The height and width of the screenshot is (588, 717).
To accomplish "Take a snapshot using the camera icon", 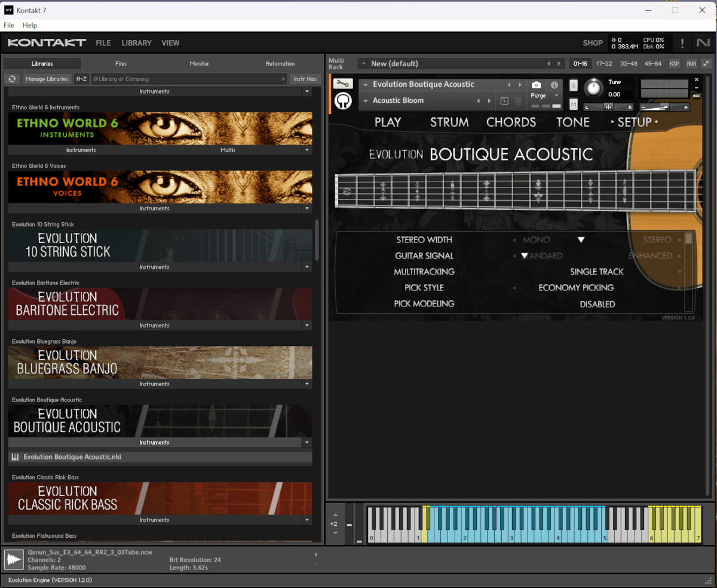I will (537, 85).
